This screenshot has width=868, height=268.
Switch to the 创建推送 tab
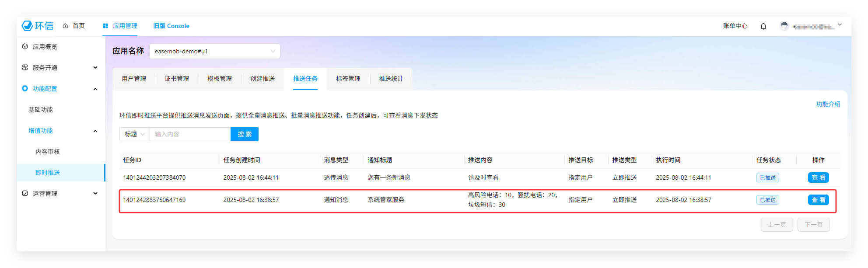tap(262, 79)
